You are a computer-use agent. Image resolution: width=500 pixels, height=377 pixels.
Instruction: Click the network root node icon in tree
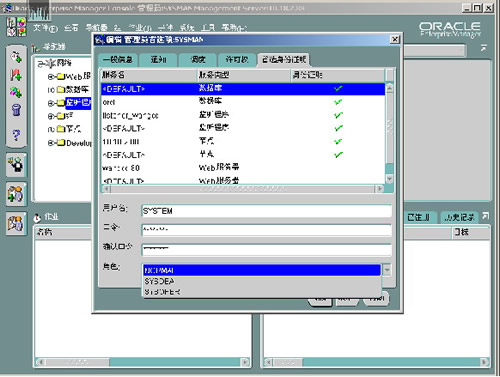pos(51,63)
